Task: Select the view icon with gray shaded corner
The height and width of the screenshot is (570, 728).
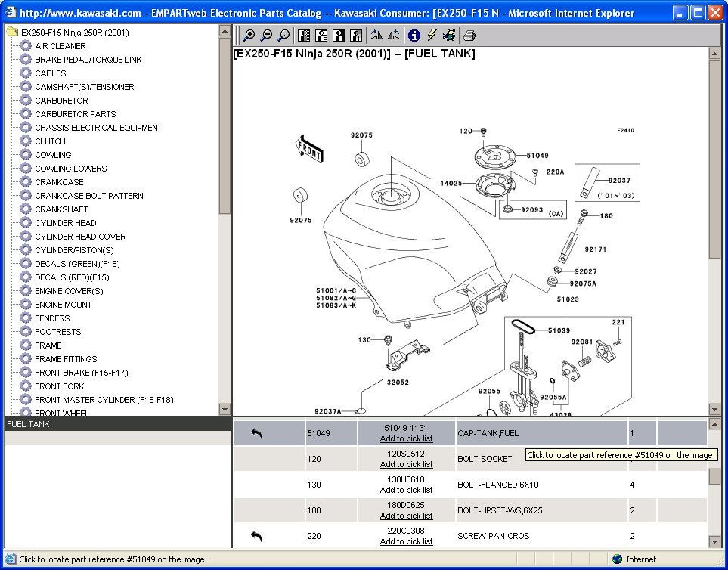Action: click(x=355, y=36)
